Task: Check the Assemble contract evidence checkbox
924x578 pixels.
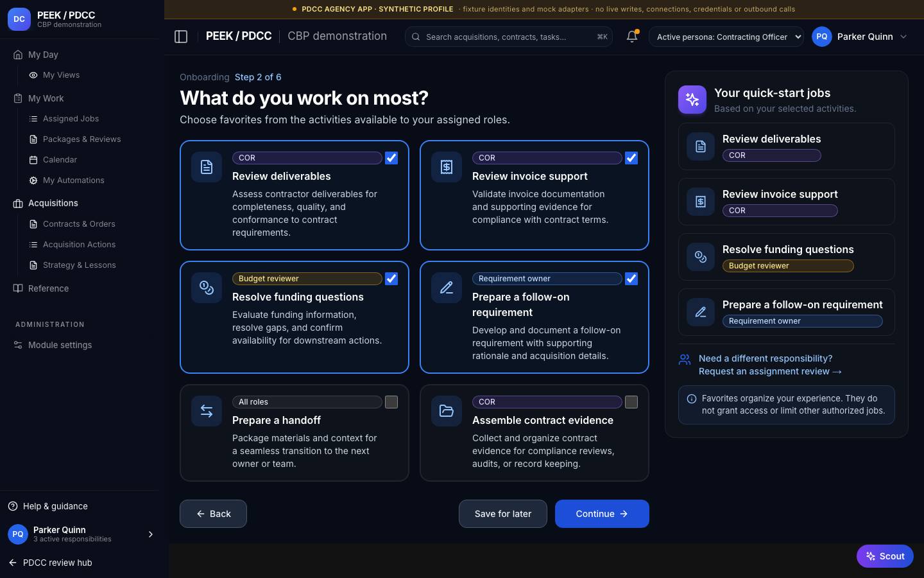Action: [631, 402]
